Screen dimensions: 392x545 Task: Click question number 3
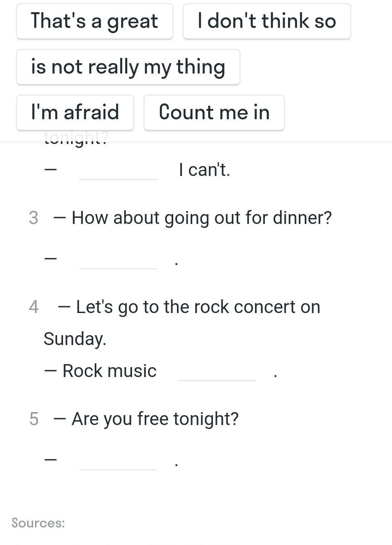click(33, 218)
